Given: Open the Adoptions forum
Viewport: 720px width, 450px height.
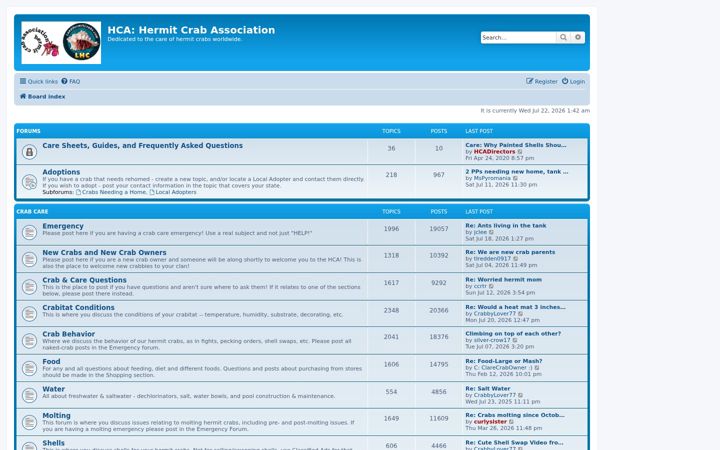Looking at the screenshot, I should pyautogui.click(x=61, y=172).
